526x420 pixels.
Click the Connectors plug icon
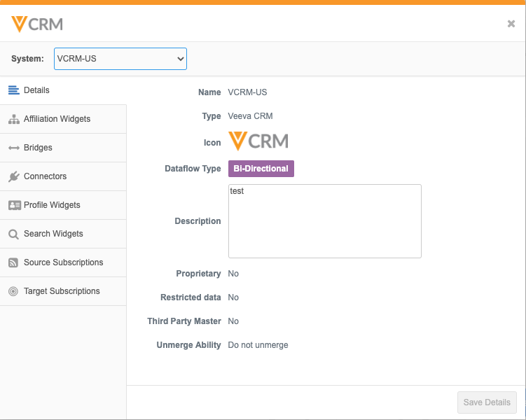click(x=13, y=176)
